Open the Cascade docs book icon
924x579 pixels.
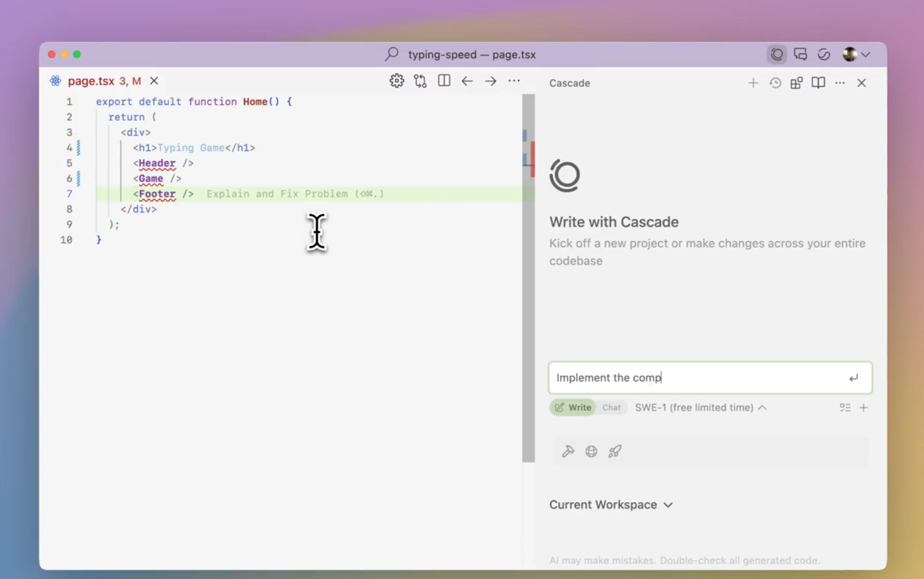(818, 83)
